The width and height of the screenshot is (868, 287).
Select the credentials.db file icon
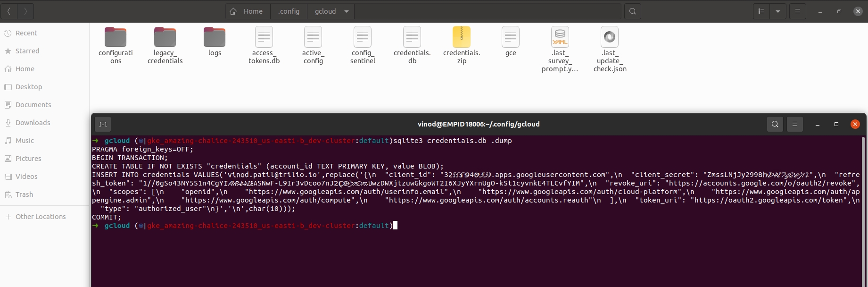coord(412,38)
